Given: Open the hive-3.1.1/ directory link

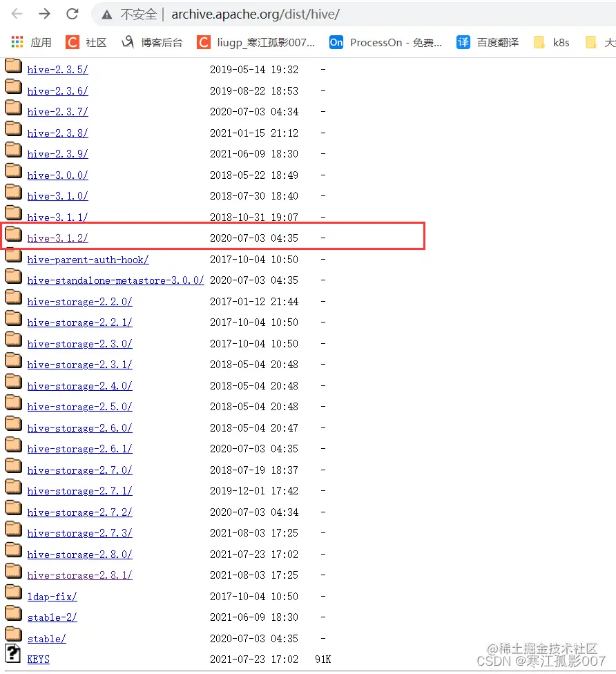Looking at the screenshot, I should coord(57,218).
